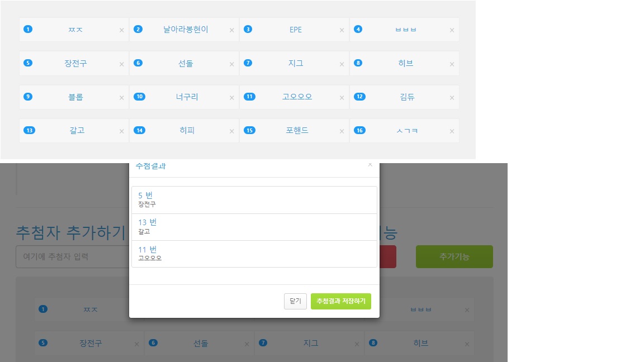Close the 추첨결과 dialog with top X

(370, 165)
